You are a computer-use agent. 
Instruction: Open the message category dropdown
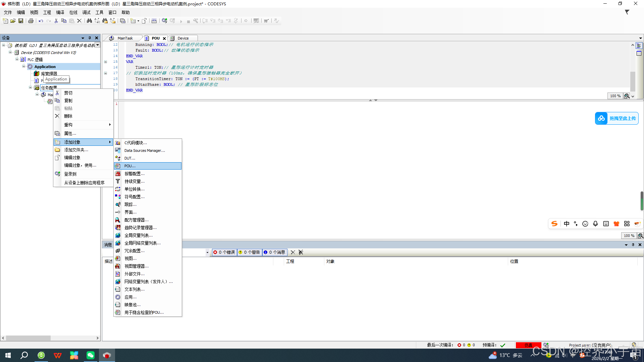207,252
